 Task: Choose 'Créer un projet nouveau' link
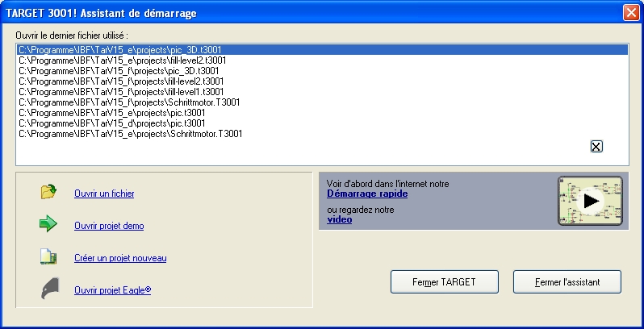(x=120, y=258)
